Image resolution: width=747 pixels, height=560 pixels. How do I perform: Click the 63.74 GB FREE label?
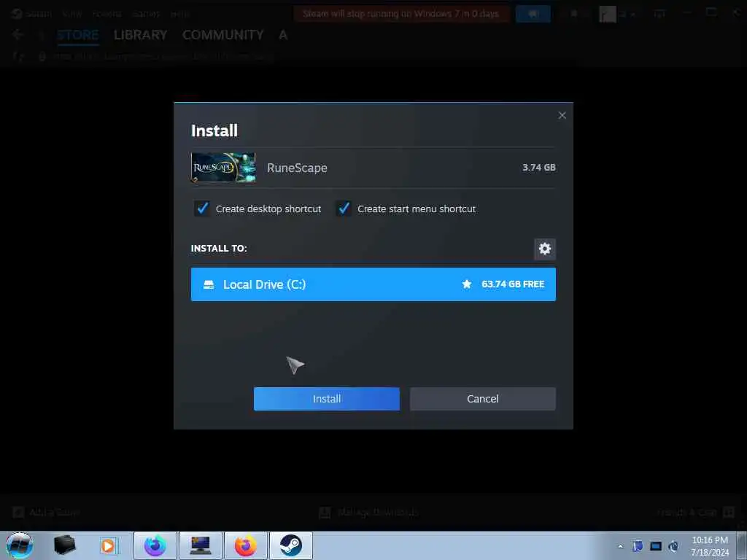coord(513,284)
